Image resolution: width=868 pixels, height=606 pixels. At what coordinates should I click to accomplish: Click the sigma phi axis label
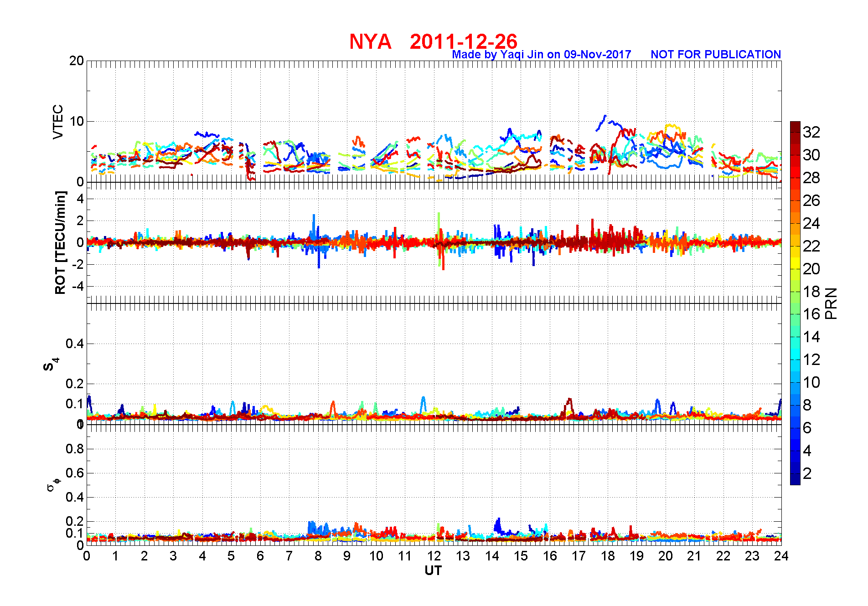(53, 484)
